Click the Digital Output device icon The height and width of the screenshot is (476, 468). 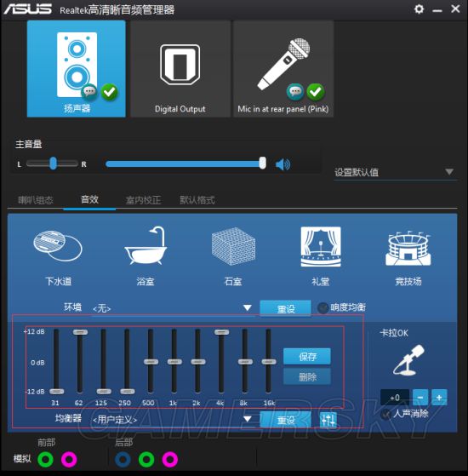[x=180, y=65]
